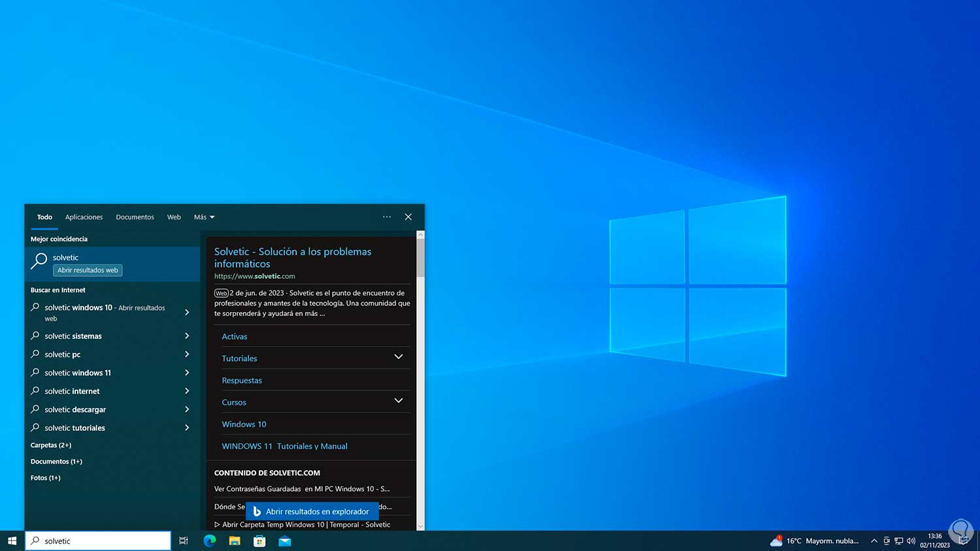Click the search results preview scrollbar
The image size is (980, 551).
[420, 259]
